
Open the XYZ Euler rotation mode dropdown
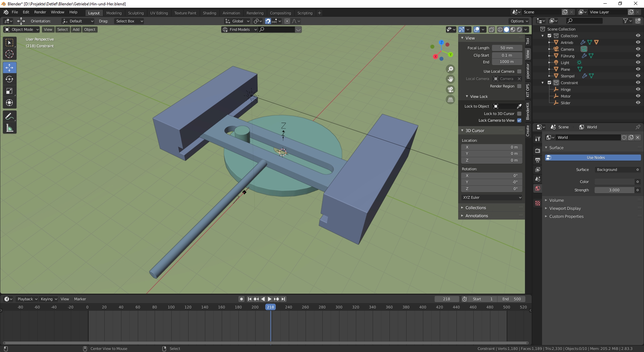pos(491,197)
